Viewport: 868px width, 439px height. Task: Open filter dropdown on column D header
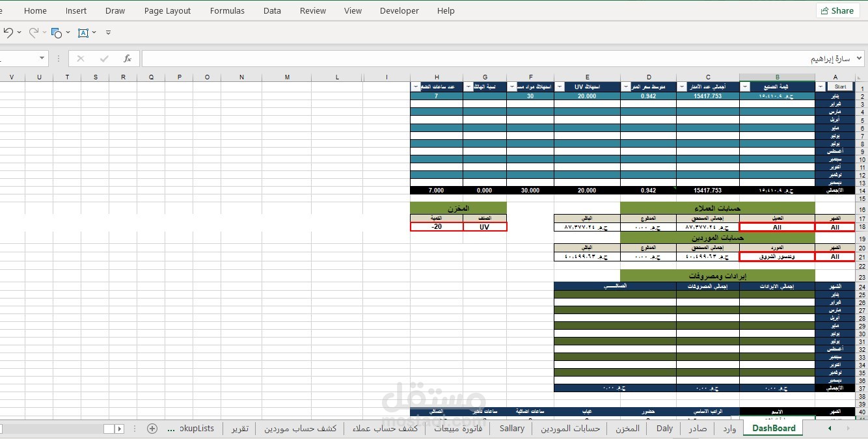click(x=626, y=86)
